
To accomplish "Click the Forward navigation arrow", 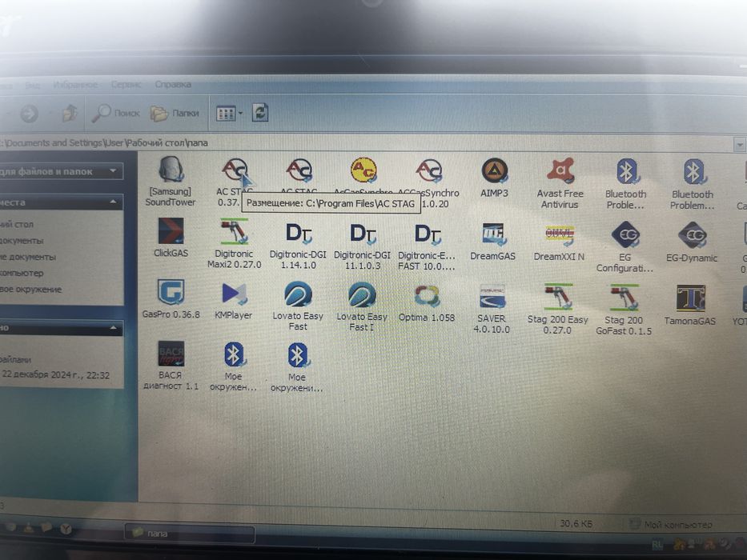I will click(x=29, y=114).
